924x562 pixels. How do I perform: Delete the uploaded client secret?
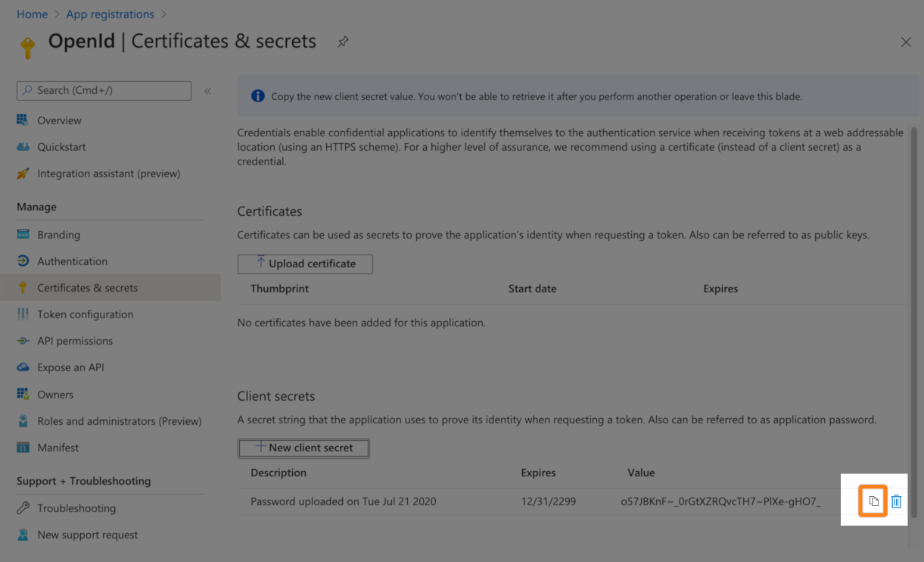point(897,501)
